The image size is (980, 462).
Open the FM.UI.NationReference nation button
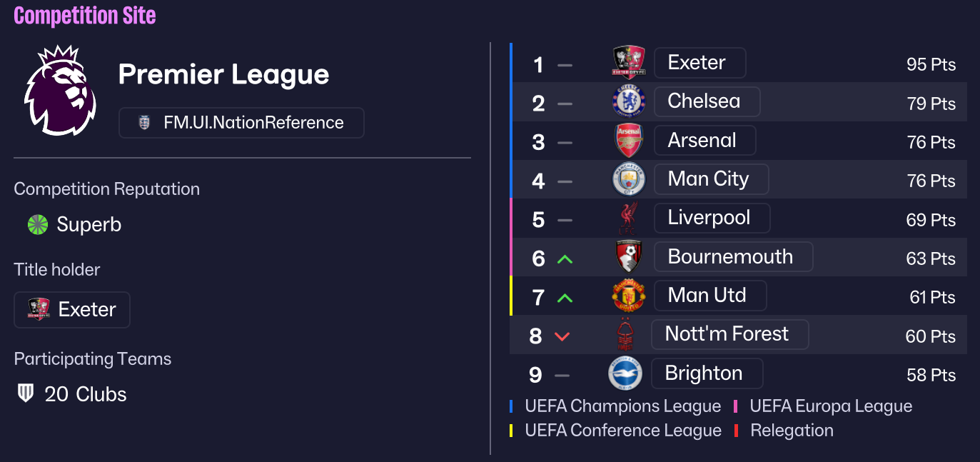(x=241, y=123)
